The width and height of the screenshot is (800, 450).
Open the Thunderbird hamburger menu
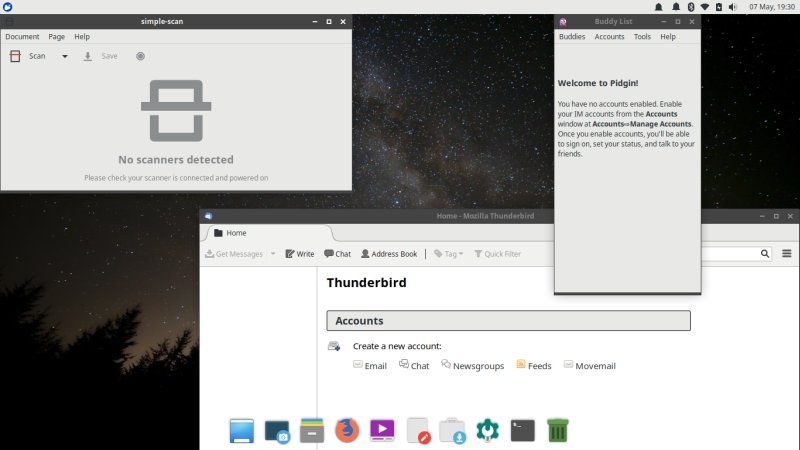coord(787,254)
